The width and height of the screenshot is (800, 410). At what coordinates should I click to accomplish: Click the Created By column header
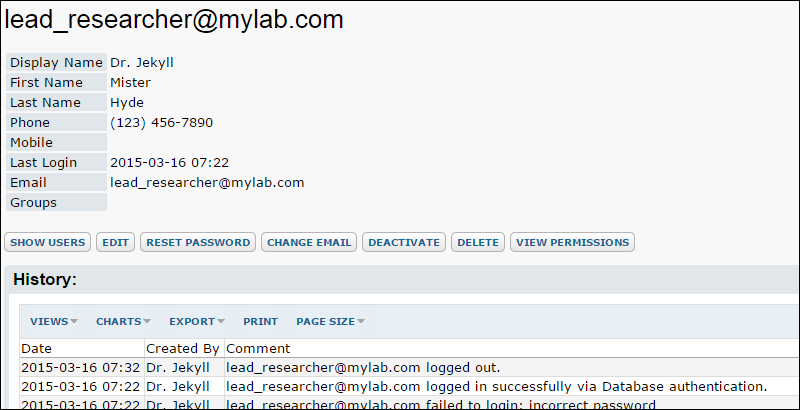184,348
